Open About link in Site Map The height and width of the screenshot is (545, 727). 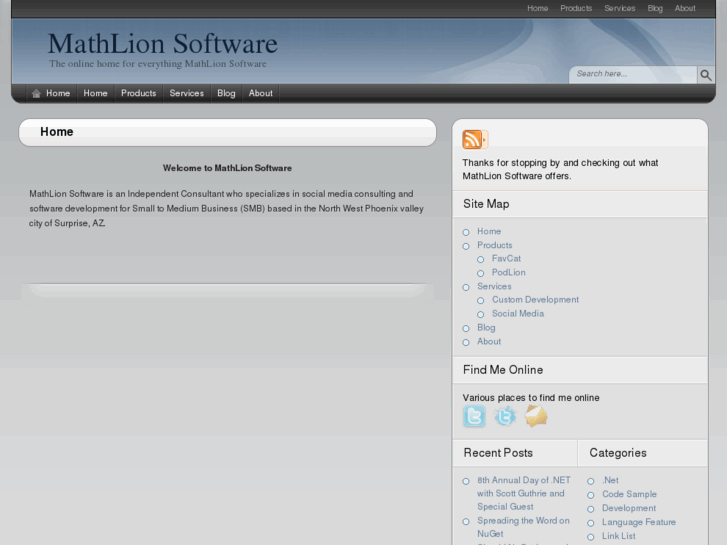[489, 341]
